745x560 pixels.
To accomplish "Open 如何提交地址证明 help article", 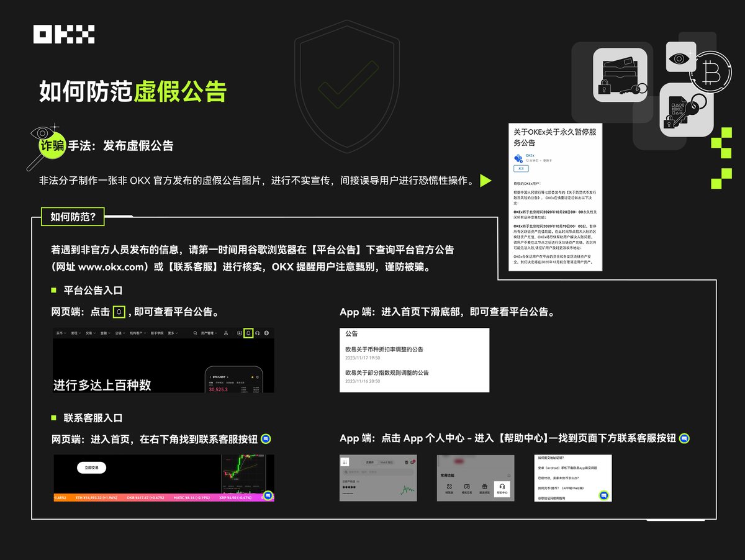I will coord(551,458).
